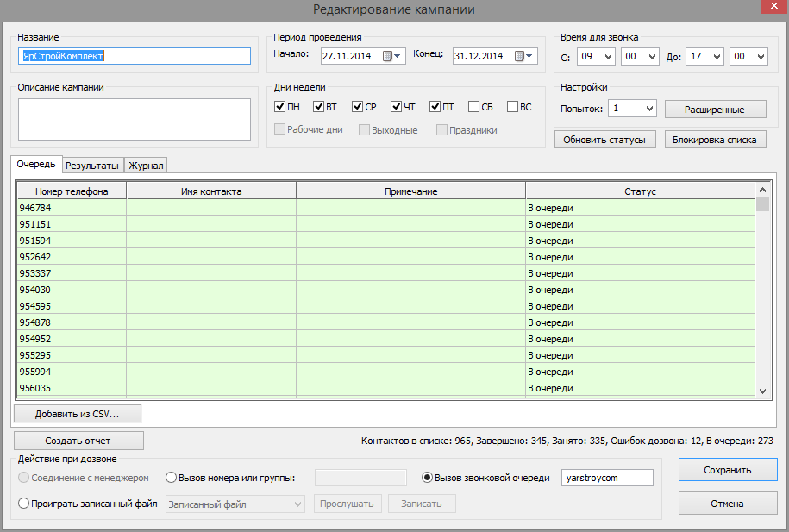Viewport: 789px width, 532px height.
Task: Switch to the Результаты tab
Action: click(x=92, y=166)
